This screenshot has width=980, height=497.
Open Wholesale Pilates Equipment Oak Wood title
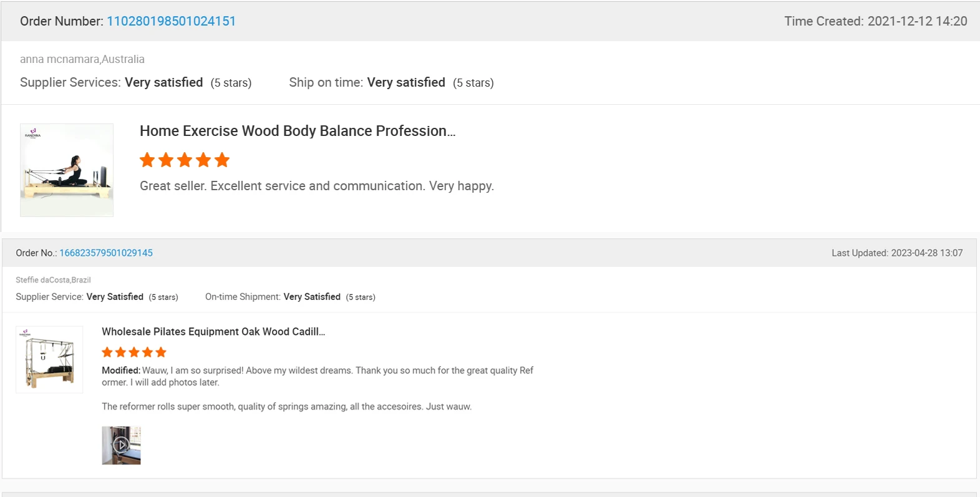tap(213, 332)
